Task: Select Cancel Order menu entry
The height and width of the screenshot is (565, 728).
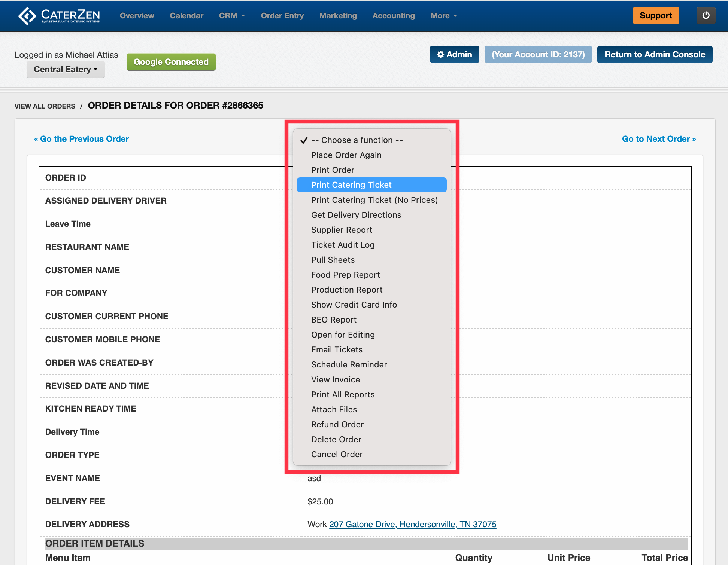Action: pos(337,454)
